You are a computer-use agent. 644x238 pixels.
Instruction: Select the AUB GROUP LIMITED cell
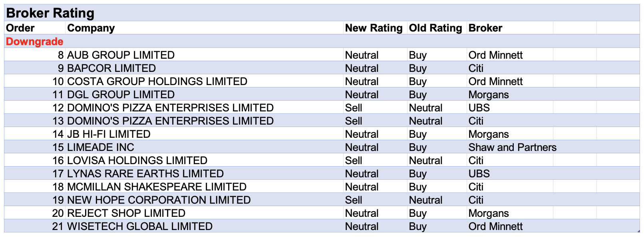pos(121,55)
